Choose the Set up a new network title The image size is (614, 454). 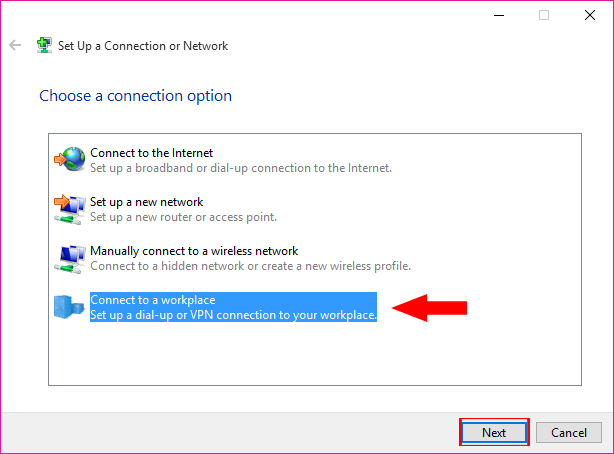click(x=146, y=201)
